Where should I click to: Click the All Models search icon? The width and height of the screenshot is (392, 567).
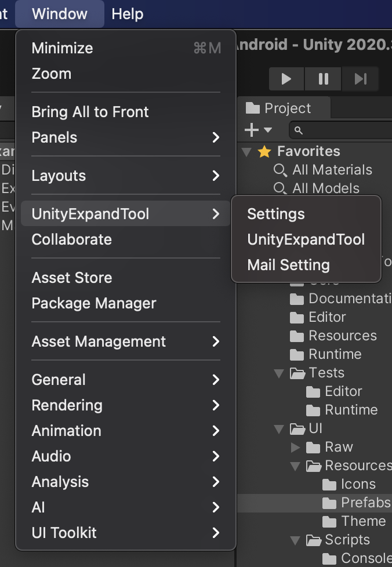click(280, 188)
